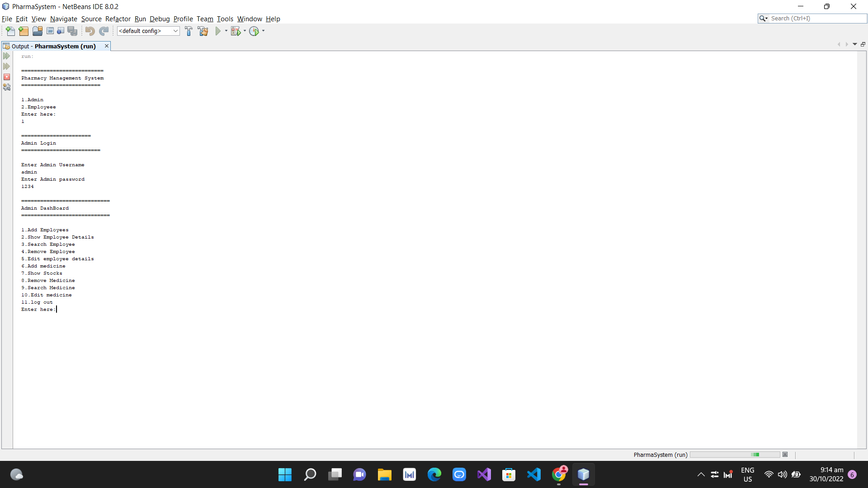Open output settings wrench icon
This screenshot has width=868, height=488.
[7, 87]
